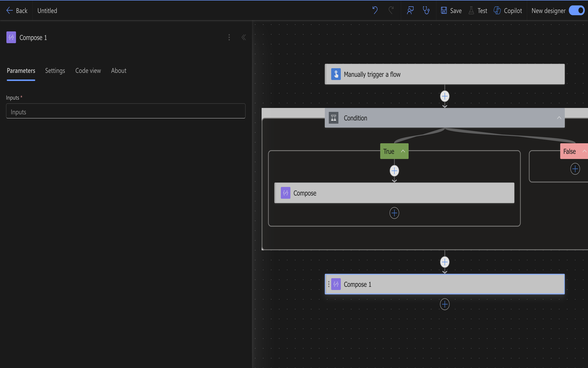The image size is (588, 368).
Task: Add a step after Compose 1
Action: coord(445,304)
